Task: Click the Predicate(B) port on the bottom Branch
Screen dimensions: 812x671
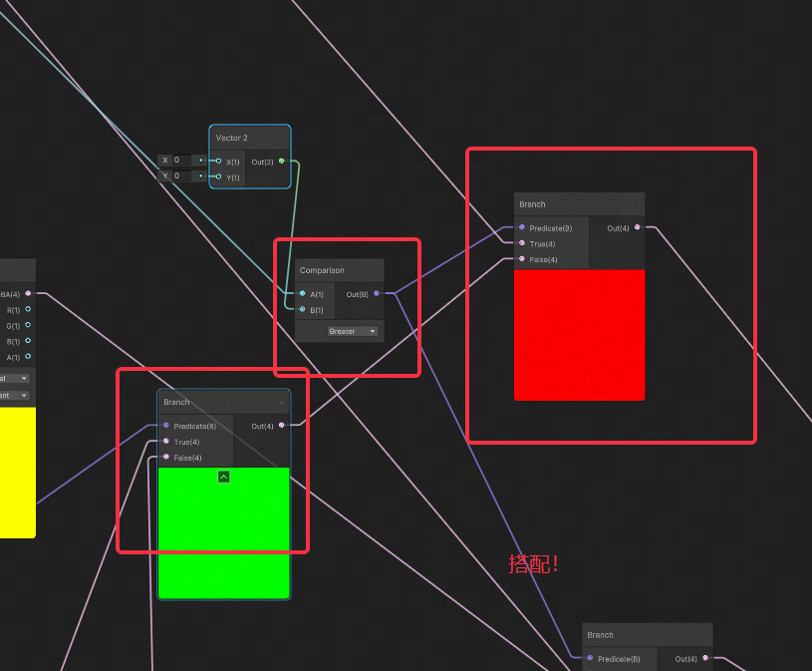Action: [588, 659]
